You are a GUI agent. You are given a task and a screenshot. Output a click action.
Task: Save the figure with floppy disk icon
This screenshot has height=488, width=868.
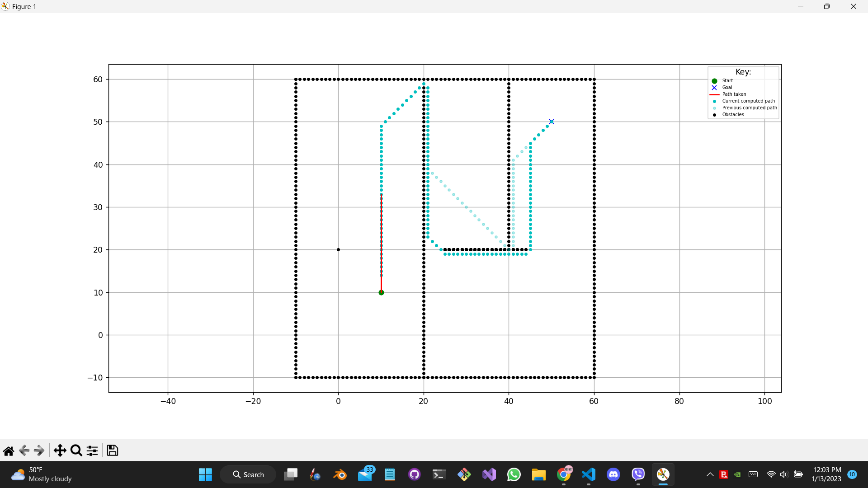click(x=112, y=450)
